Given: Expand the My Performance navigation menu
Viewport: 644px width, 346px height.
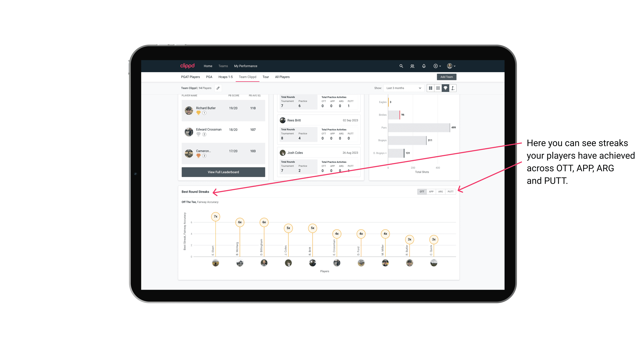Looking at the screenshot, I should click(x=246, y=66).
